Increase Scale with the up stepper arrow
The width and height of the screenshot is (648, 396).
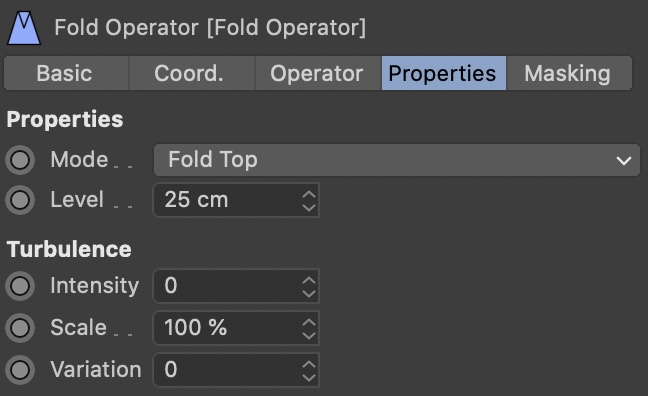pos(309,322)
